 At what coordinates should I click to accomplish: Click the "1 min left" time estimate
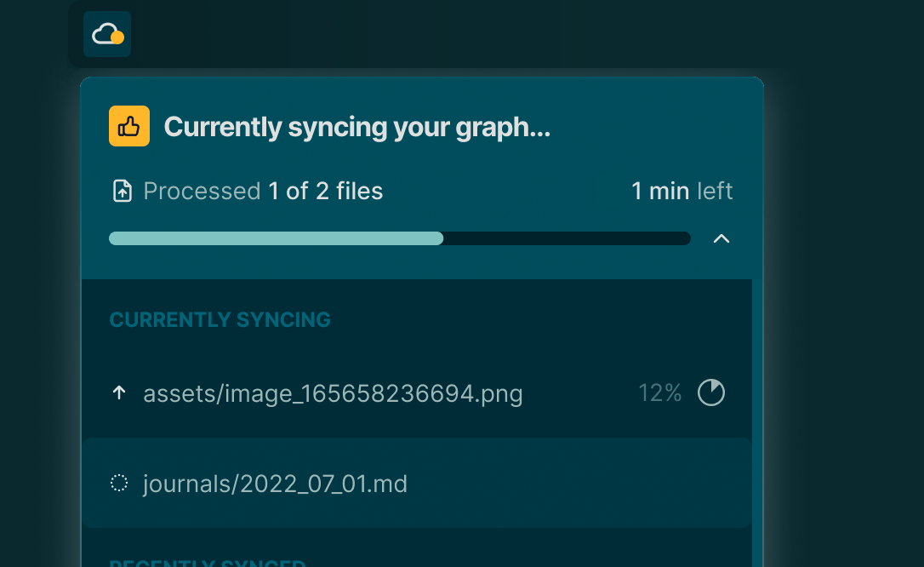tap(682, 192)
